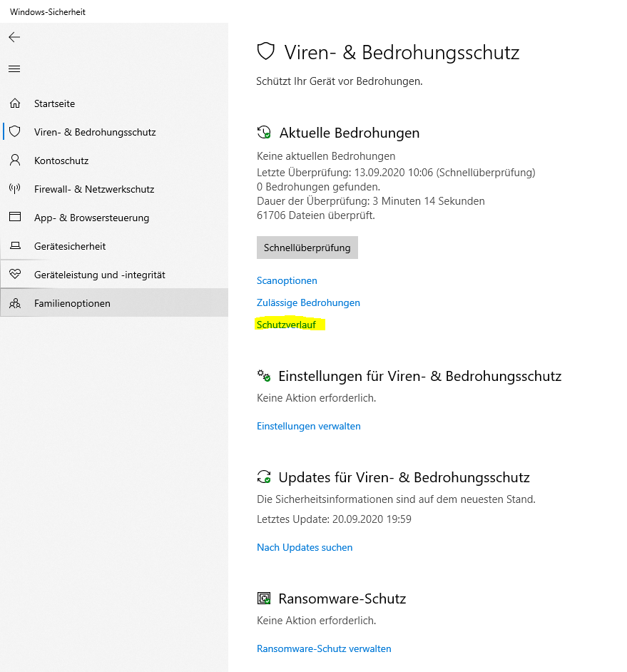Click the Windows-Sicherheit window title

[48, 12]
